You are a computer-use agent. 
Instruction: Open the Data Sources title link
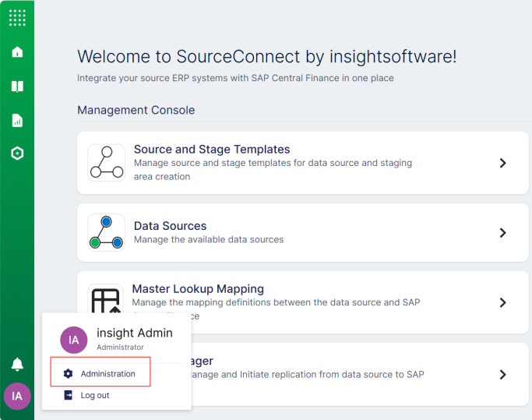point(171,226)
